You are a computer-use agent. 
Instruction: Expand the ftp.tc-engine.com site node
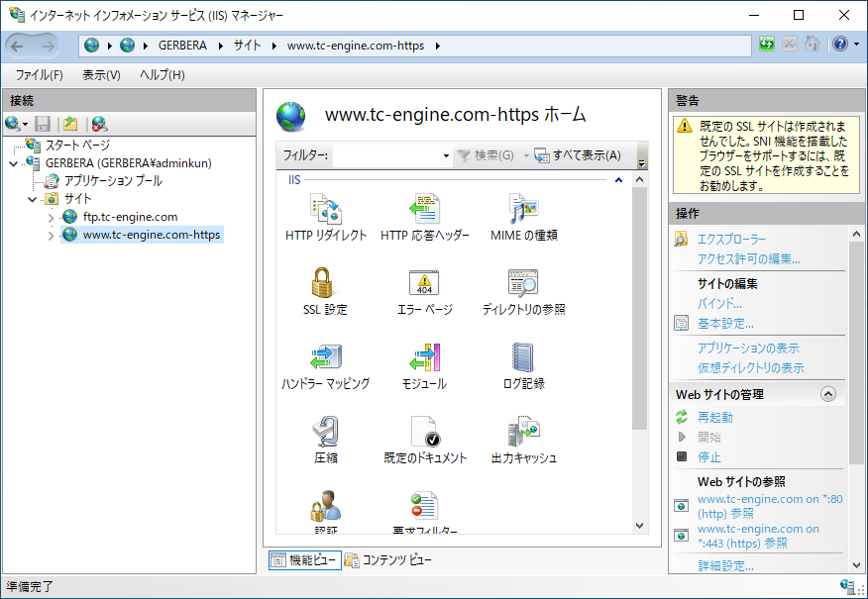tap(51, 218)
